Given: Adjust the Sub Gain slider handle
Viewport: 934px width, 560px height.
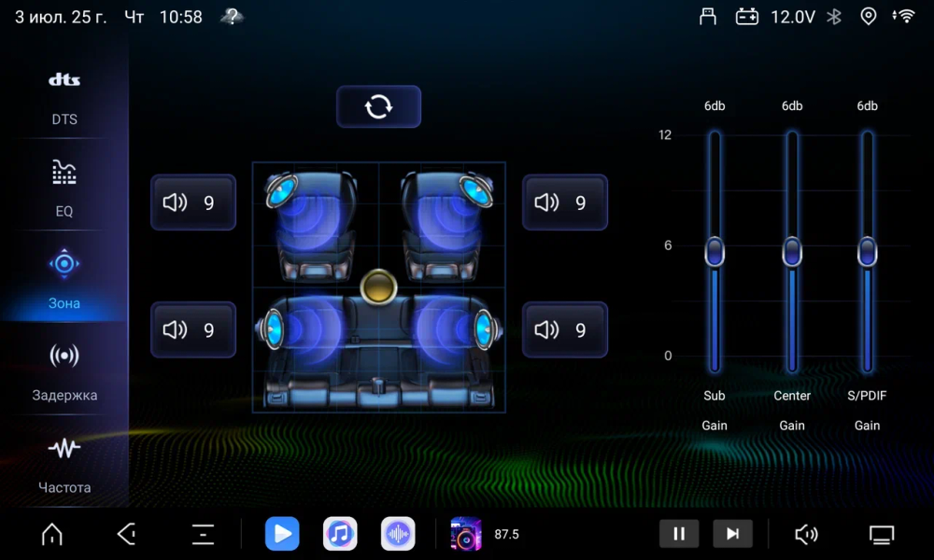Looking at the screenshot, I should (x=715, y=250).
